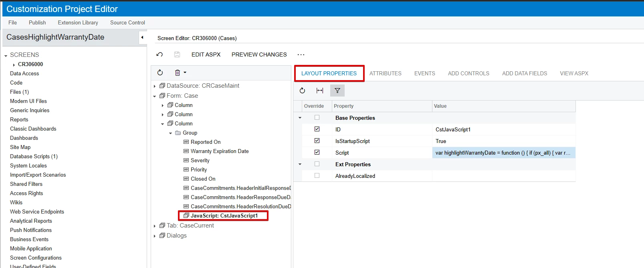
Task: Switch to the Events tab
Action: coord(425,73)
